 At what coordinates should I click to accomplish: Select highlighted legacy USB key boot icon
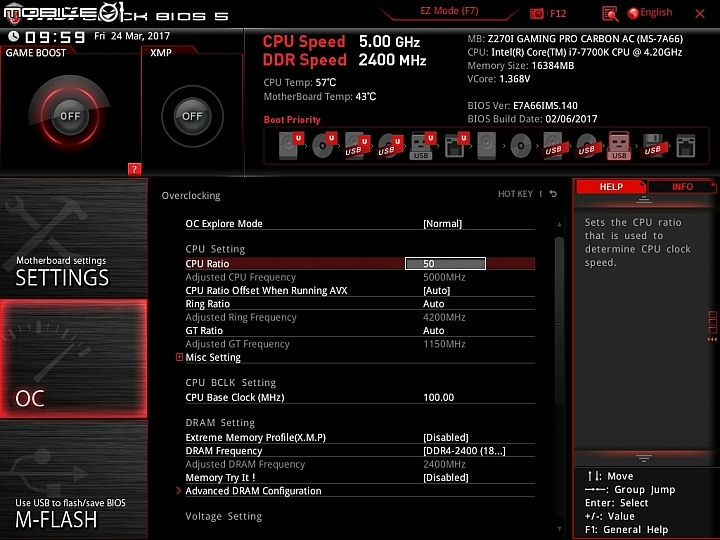619,146
